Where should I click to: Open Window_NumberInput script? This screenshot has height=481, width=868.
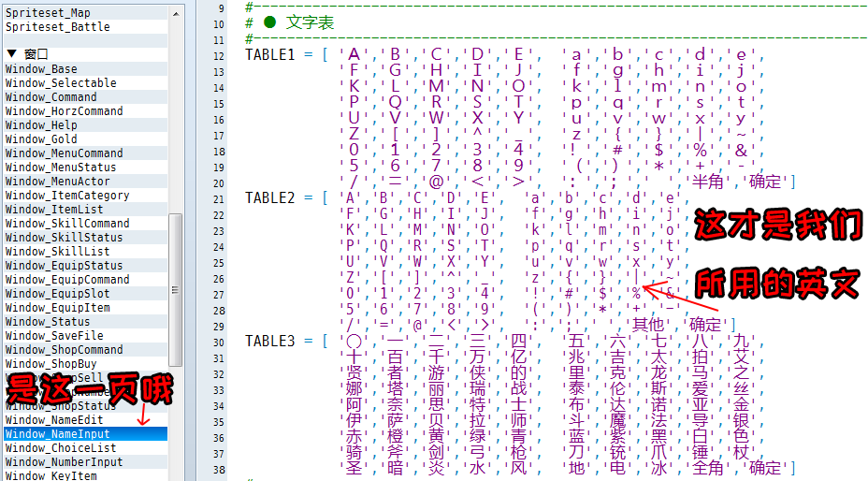tap(85, 462)
